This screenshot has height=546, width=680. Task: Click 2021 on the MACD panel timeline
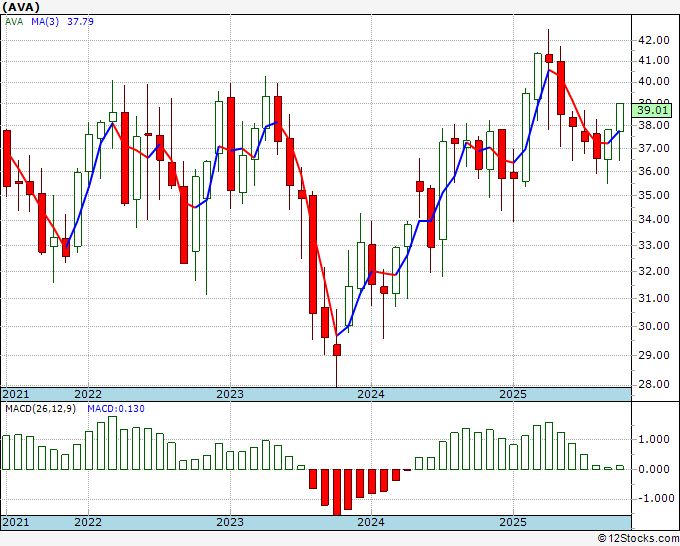coord(16,522)
